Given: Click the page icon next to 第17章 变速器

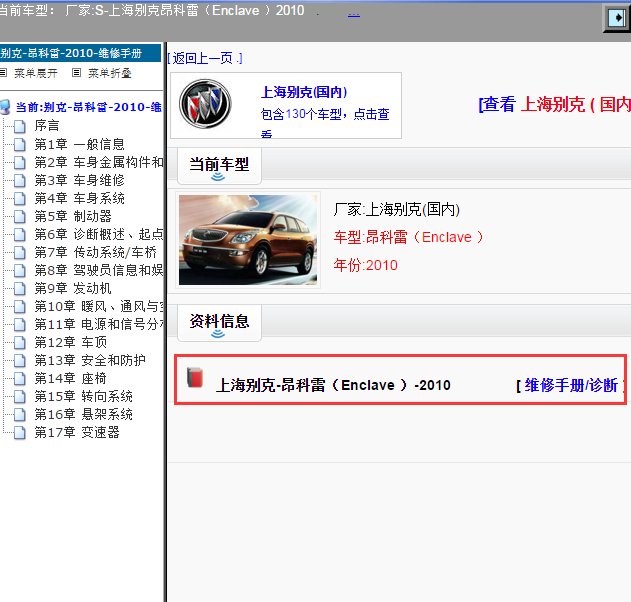Looking at the screenshot, I should coord(20,433).
